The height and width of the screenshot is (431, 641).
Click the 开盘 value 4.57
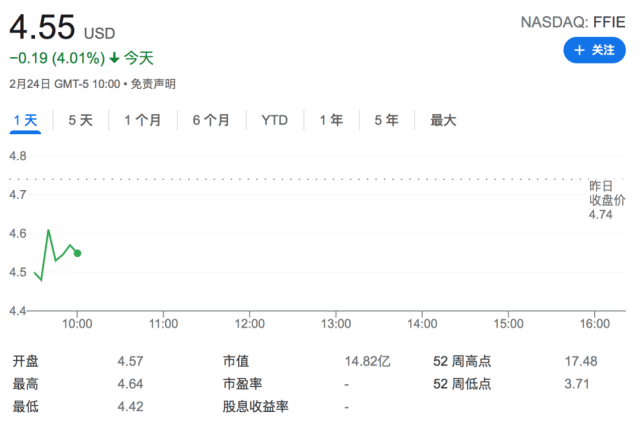pos(131,360)
